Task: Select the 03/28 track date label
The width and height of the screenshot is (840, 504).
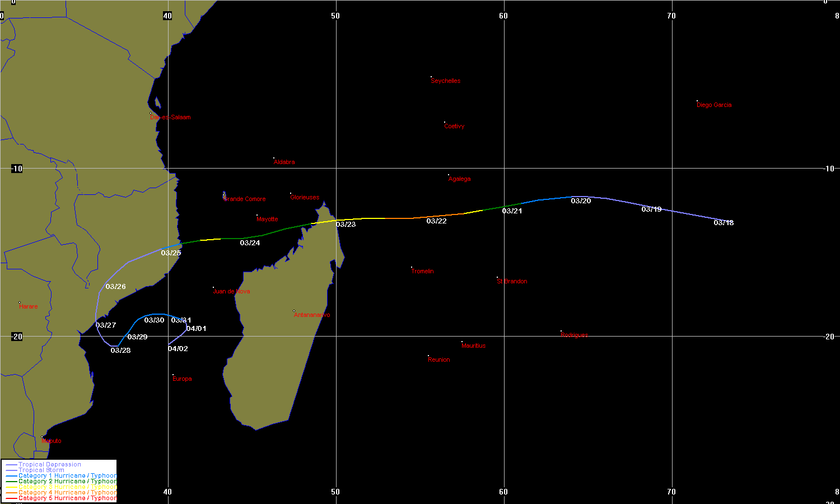Action: (120, 351)
